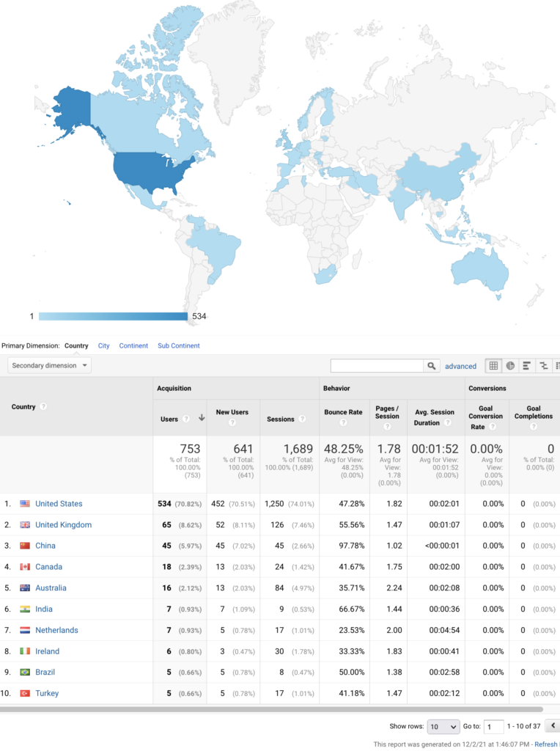The height and width of the screenshot is (751, 560).
Task: Click the Go to page number field
Action: click(493, 727)
